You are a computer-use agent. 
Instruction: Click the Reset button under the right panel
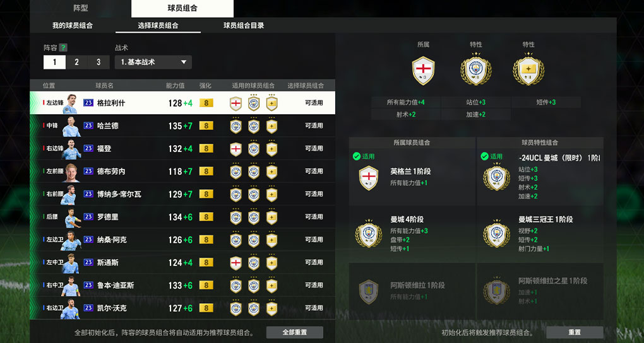click(575, 332)
